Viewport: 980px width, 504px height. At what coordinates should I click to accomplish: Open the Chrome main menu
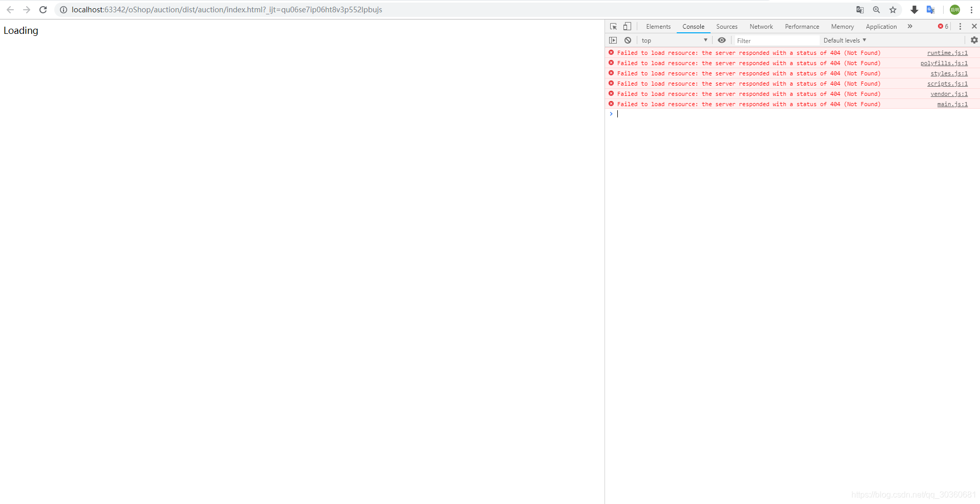pyautogui.click(x=971, y=10)
